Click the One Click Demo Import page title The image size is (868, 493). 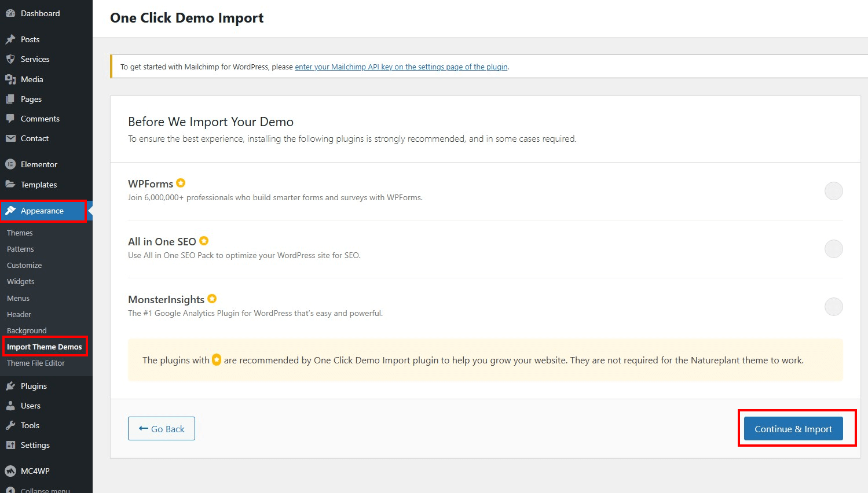click(x=187, y=18)
